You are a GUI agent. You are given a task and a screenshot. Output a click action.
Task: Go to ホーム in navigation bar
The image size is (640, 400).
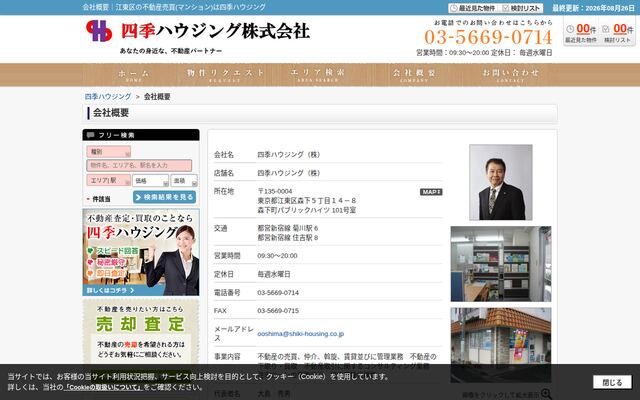click(133, 75)
